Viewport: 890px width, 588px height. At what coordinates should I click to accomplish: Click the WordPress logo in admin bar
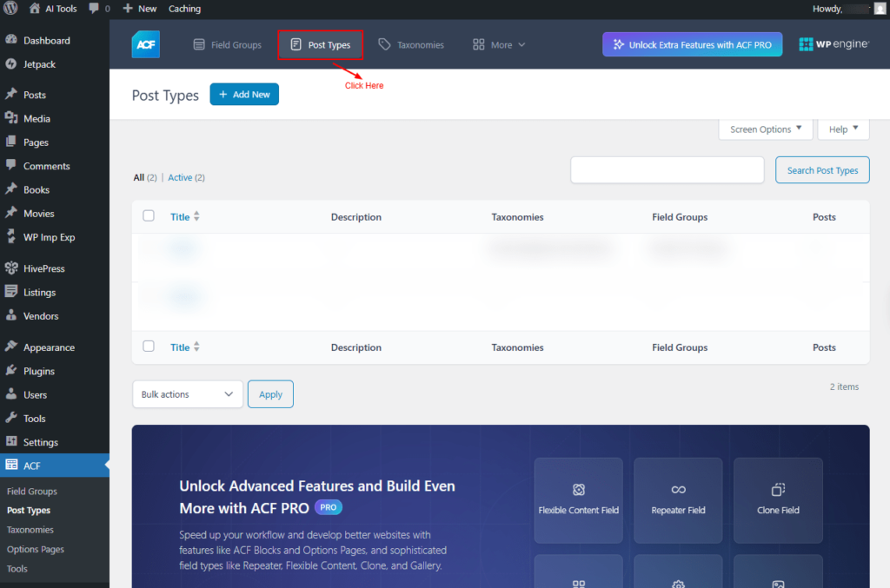click(11, 9)
